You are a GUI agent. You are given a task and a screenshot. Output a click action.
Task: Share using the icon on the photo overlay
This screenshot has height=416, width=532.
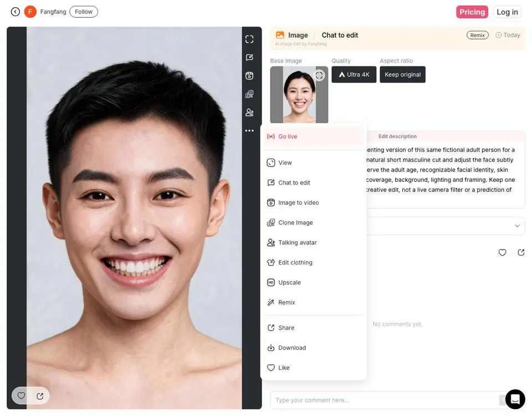click(x=40, y=396)
